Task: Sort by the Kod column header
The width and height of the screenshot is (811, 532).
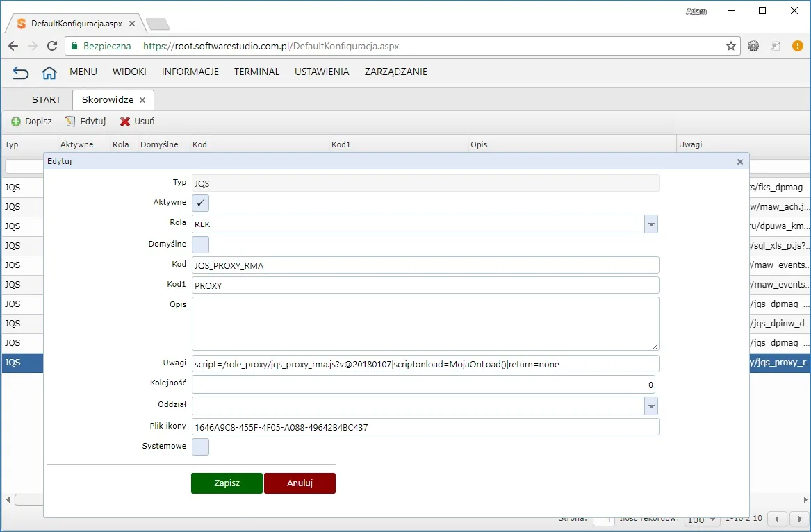Action: click(259, 144)
